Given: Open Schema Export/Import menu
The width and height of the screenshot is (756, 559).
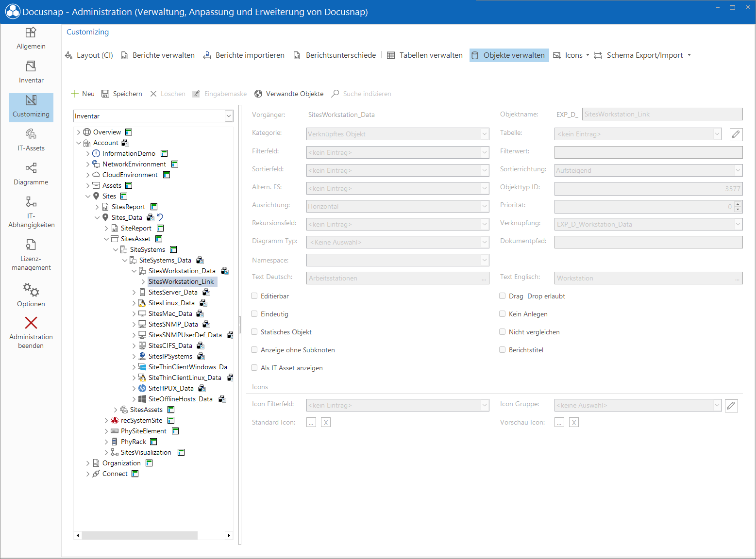Looking at the screenshot, I should click(x=642, y=55).
